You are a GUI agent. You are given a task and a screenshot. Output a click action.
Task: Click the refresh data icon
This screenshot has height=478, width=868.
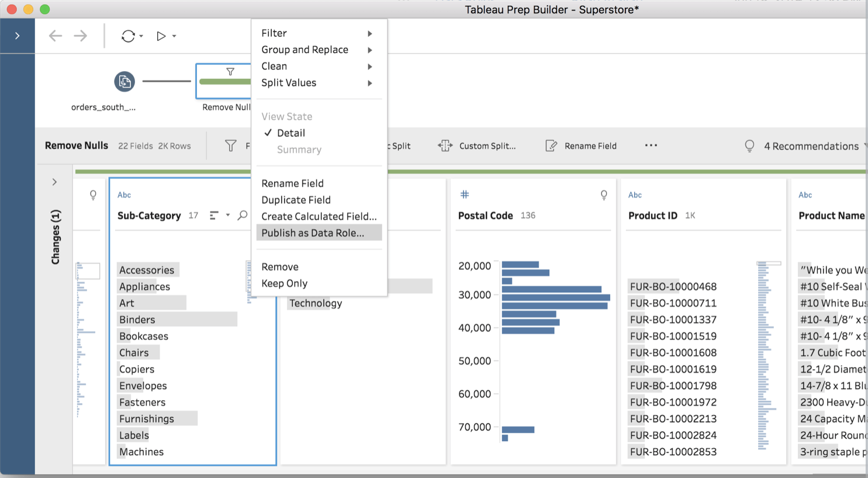(x=128, y=36)
